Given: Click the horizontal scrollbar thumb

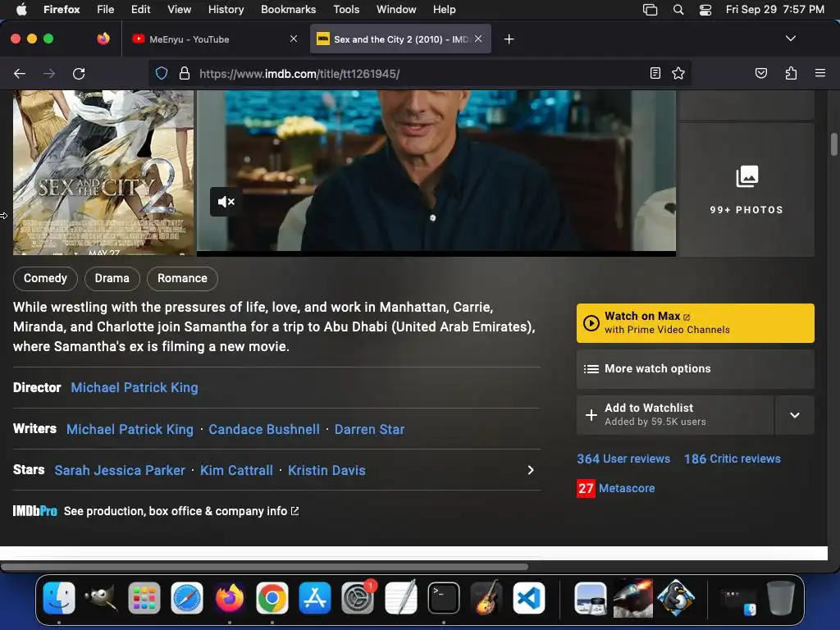Looking at the screenshot, I should pyautogui.click(x=265, y=567).
